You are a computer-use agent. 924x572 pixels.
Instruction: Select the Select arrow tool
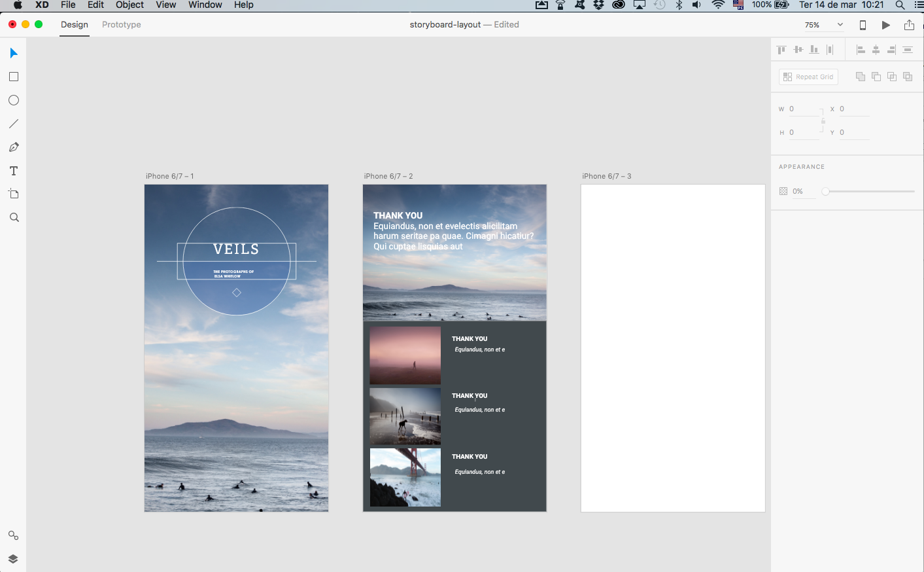coord(14,53)
